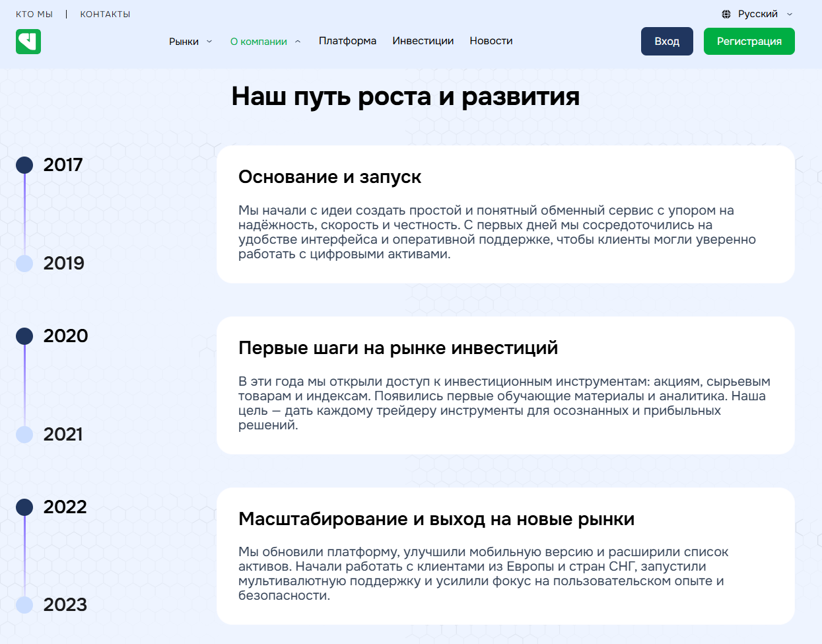Go to the Инвестиции page
The width and height of the screenshot is (822, 644).
pyautogui.click(x=423, y=41)
